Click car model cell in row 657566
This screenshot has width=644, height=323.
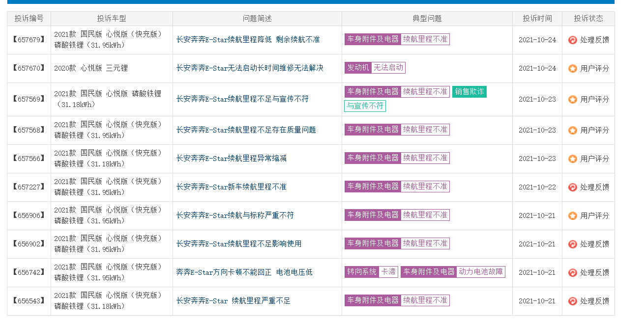tap(112, 159)
